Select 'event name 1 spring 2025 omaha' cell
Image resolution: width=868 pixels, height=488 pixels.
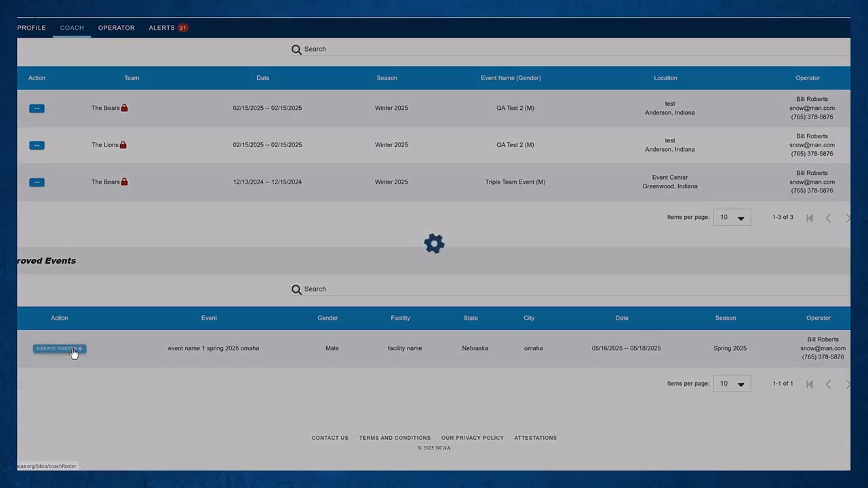214,348
